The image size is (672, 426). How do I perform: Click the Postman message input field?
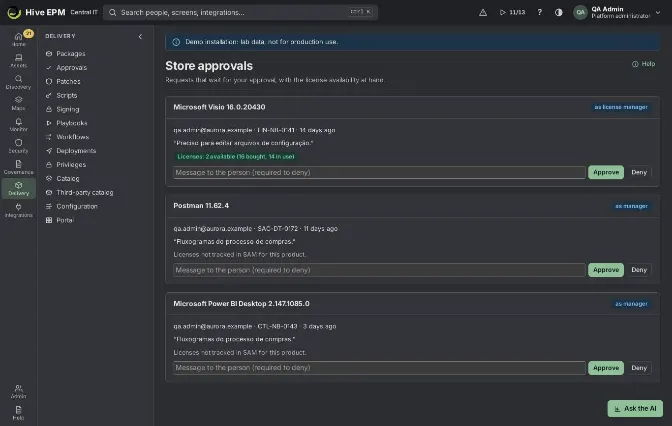point(379,270)
